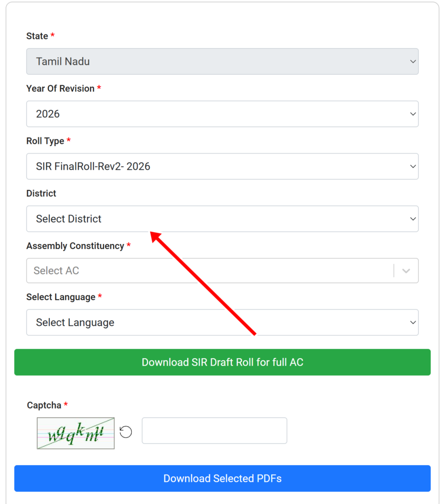
Task: Click the Download Selected PDFs button
Action: tap(222, 478)
